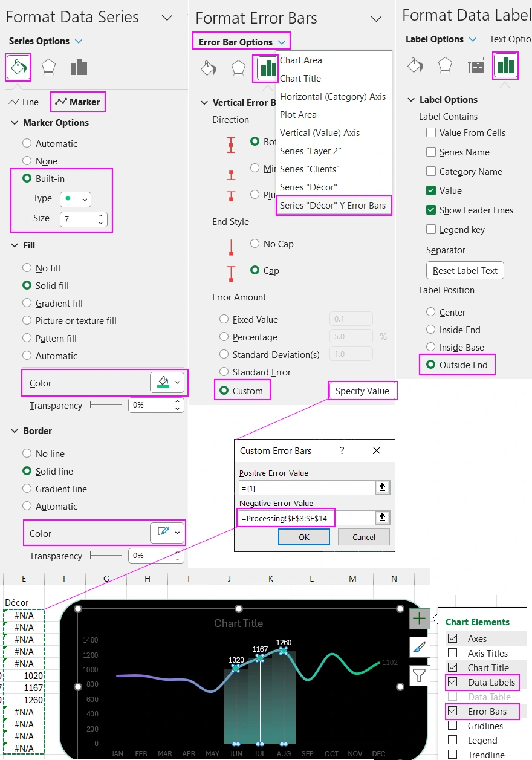Click the Specify Value button

(362, 391)
